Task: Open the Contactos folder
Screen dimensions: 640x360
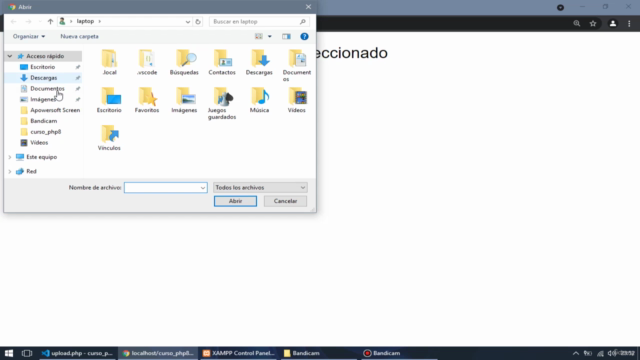Action: (x=222, y=62)
